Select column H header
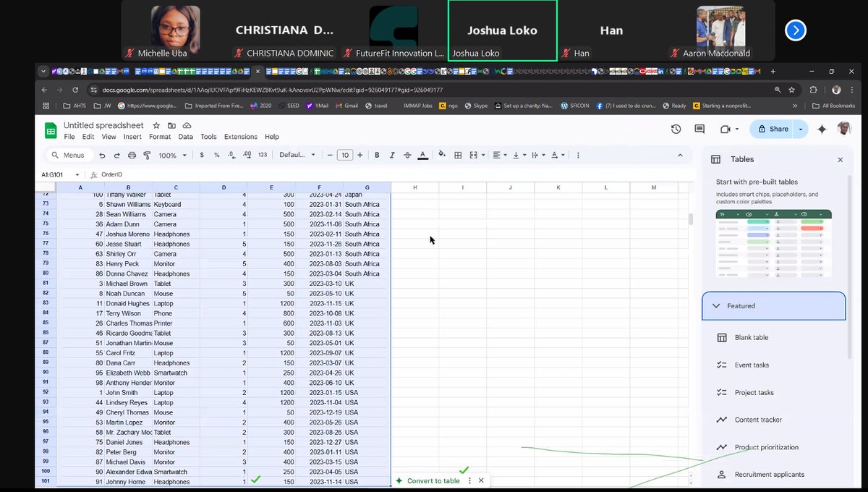Screen dimensions: 868x492 [x=415, y=187]
